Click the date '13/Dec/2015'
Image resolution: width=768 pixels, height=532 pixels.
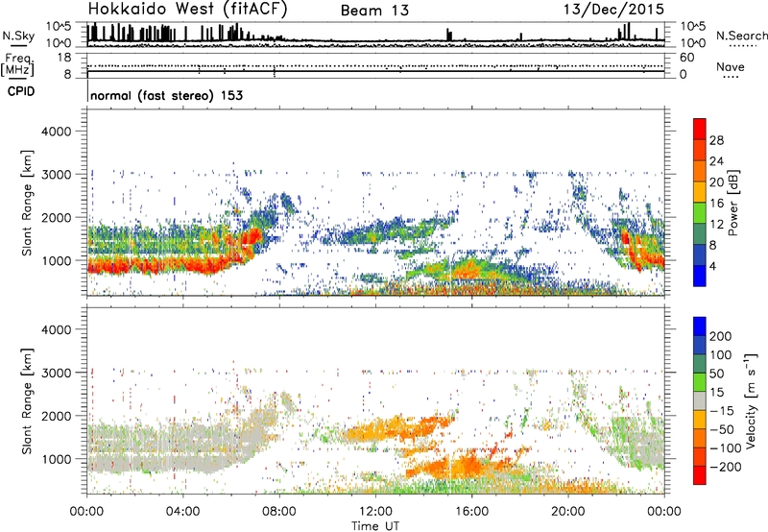point(613,10)
